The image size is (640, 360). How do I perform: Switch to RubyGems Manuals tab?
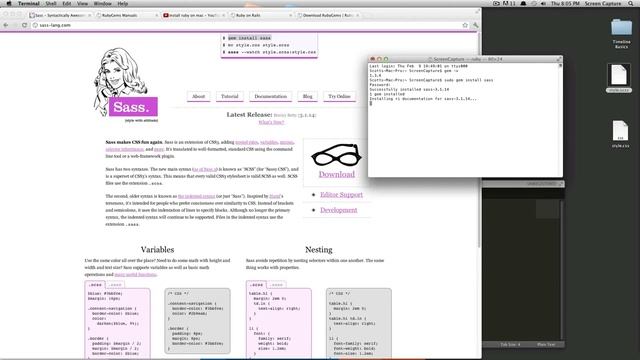(x=127, y=16)
